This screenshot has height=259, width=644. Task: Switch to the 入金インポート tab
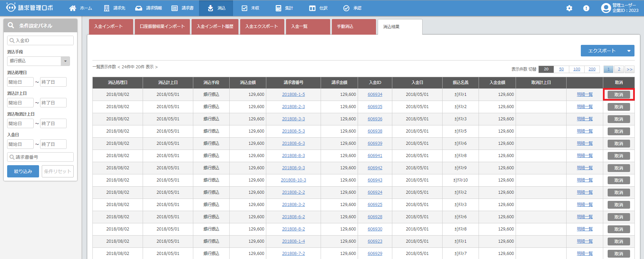coord(111,27)
